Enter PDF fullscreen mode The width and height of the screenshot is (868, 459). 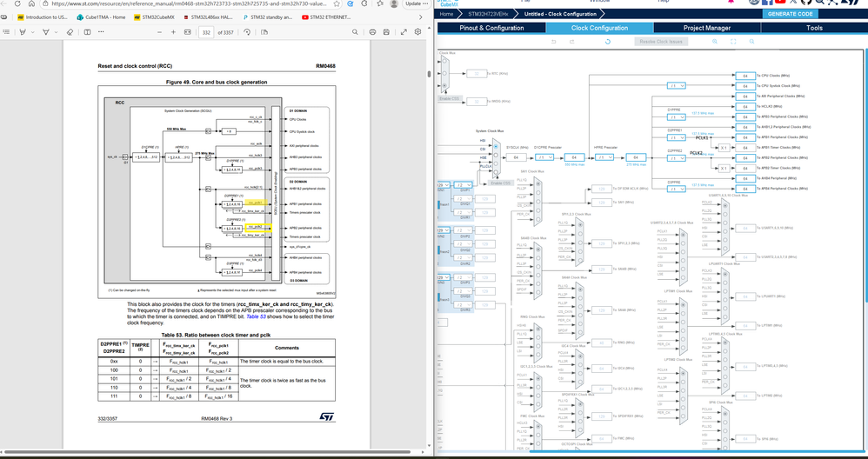click(x=404, y=32)
